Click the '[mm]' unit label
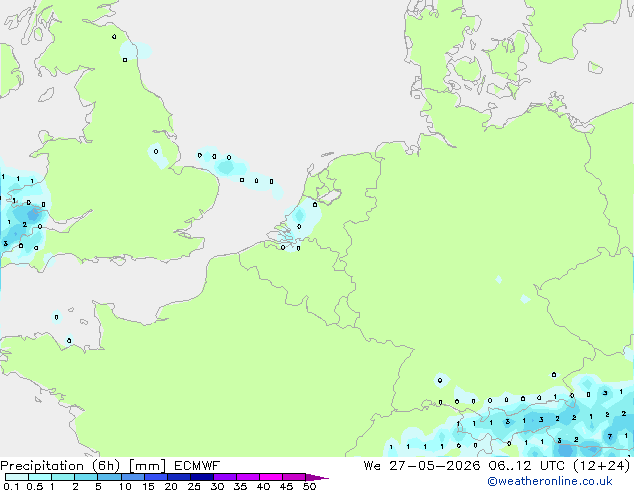Image resolution: width=634 pixels, height=490 pixels. 148,466
